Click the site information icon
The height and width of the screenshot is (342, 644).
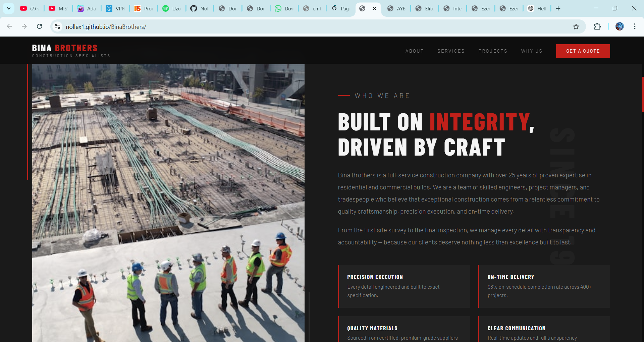57,26
